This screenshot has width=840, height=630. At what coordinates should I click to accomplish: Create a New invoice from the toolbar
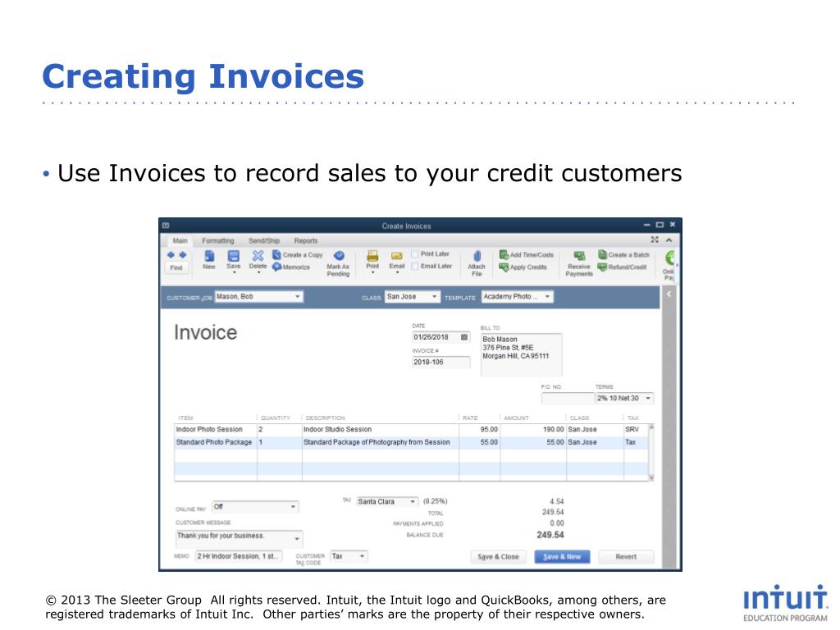click(209, 260)
